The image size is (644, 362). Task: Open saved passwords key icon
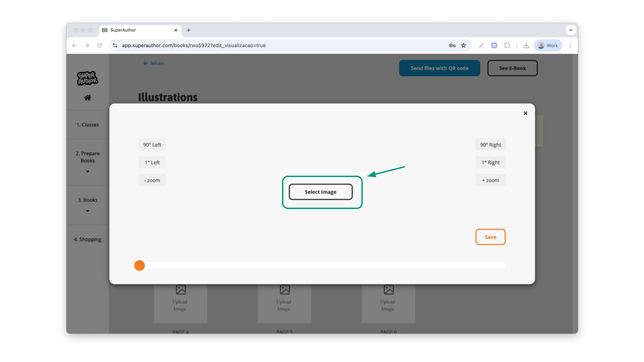pos(452,45)
